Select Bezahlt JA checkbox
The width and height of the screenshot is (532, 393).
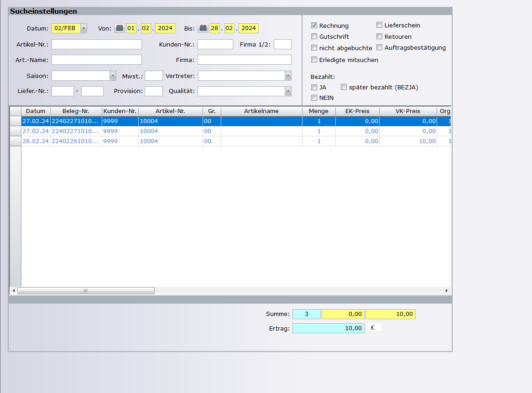(x=314, y=87)
